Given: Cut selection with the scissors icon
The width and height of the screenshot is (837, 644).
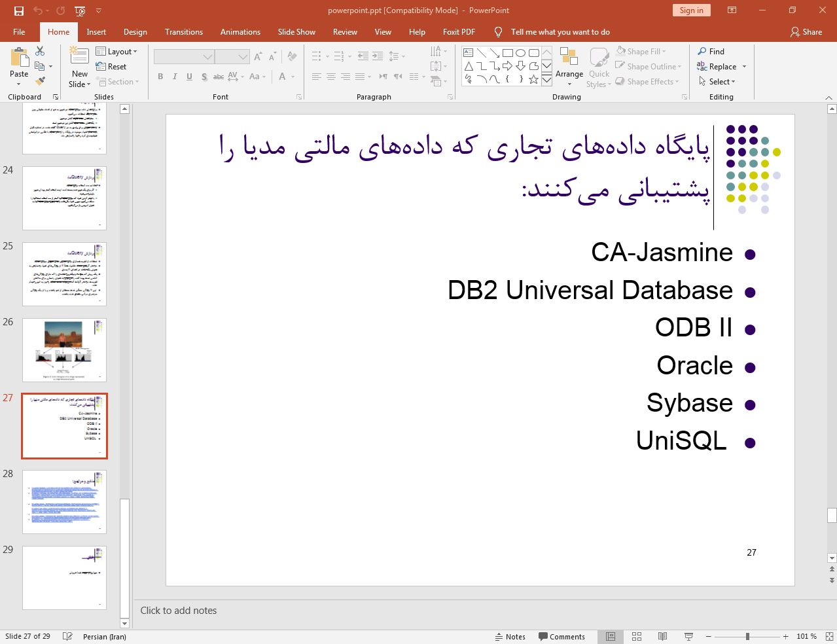Looking at the screenshot, I should click(40, 51).
